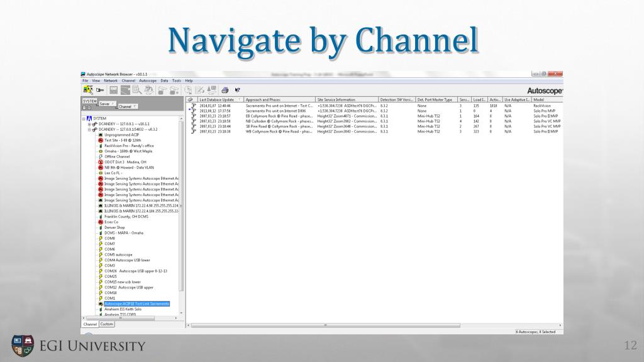Select Franklin County, OH DCMS
644x362 pixels.
[x=126, y=217]
